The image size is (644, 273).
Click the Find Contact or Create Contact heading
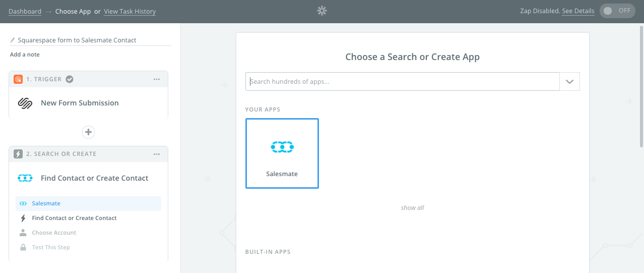pyautogui.click(x=94, y=178)
